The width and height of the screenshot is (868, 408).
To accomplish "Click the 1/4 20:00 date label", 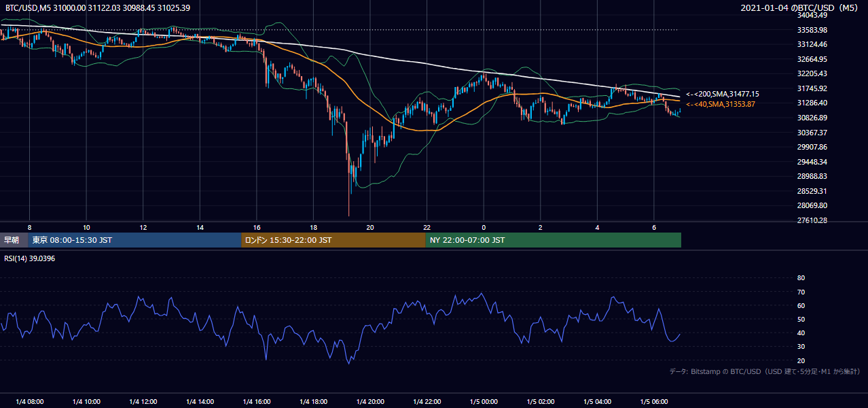I will [370, 401].
